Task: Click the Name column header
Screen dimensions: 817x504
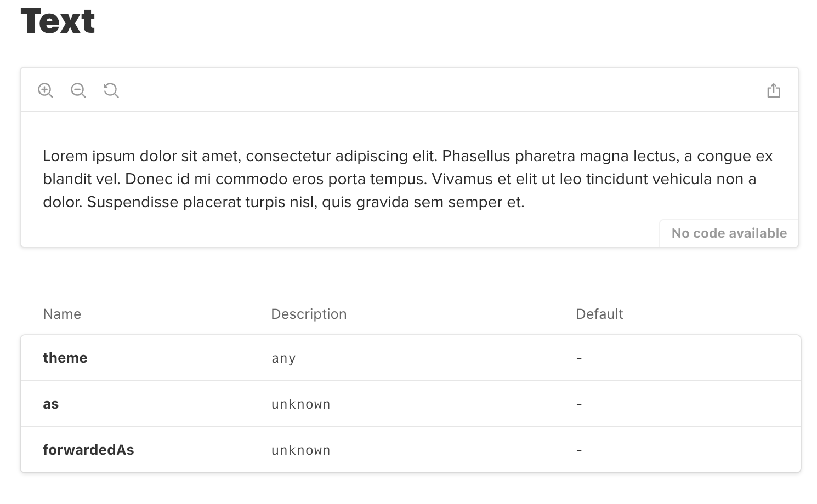Action: pyautogui.click(x=62, y=314)
